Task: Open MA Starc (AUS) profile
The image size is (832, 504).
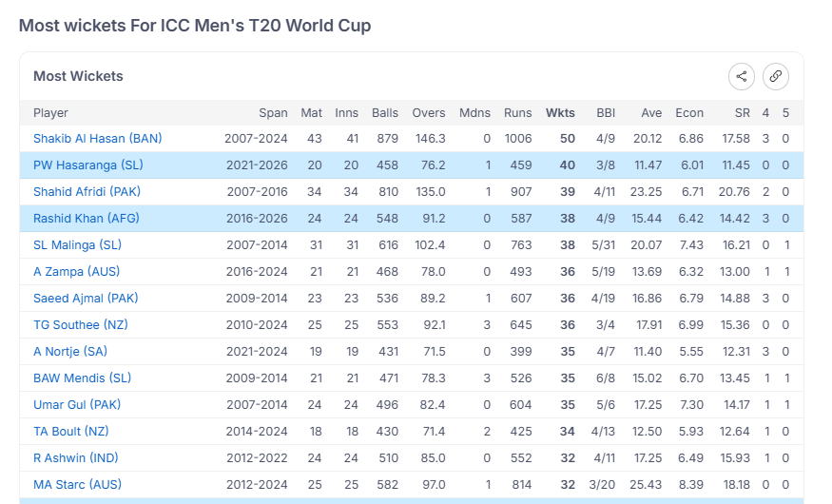Action: tap(77, 485)
